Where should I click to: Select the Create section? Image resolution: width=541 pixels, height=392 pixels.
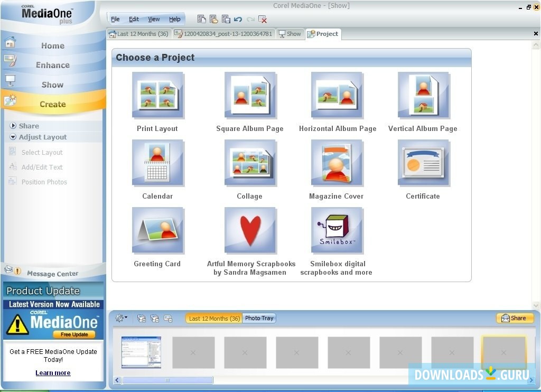(x=53, y=104)
